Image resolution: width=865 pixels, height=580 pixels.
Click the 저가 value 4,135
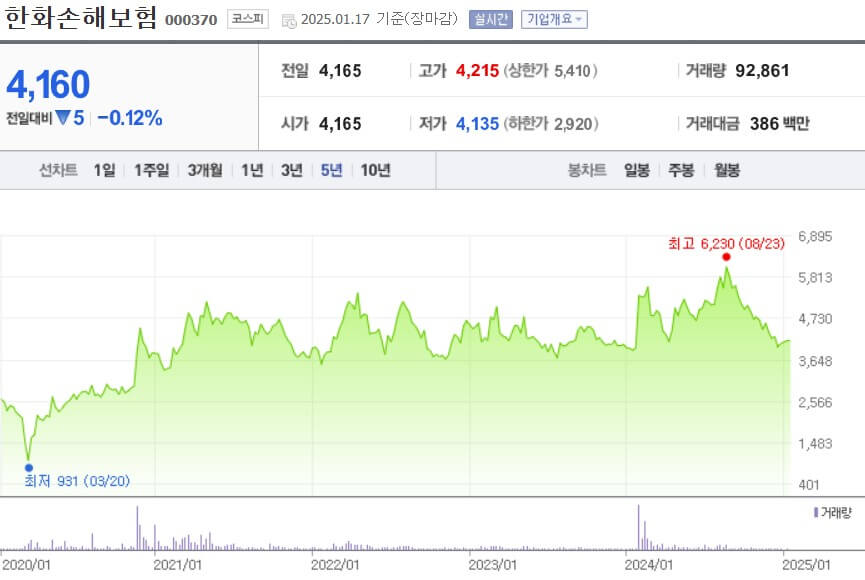point(477,124)
